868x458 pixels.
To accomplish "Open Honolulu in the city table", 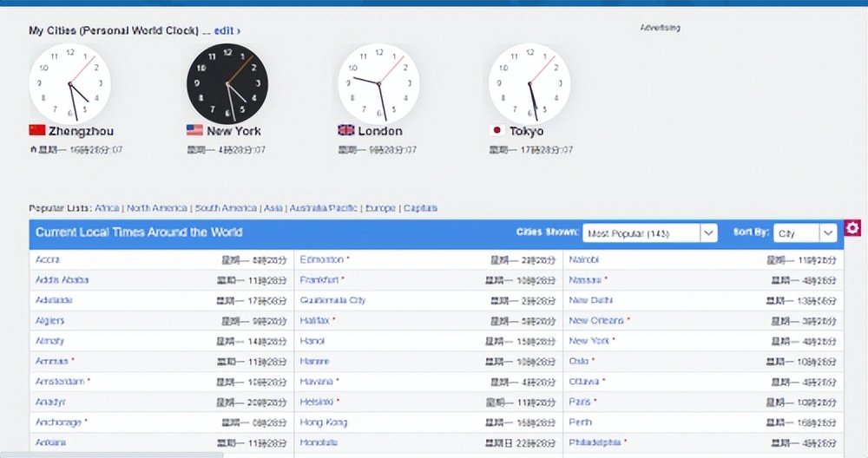I will pos(319,442).
